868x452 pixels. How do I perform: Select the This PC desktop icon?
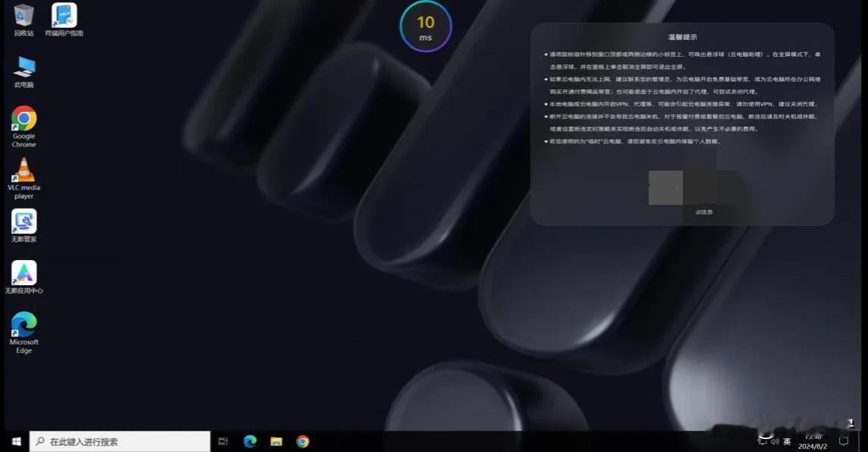coord(24,72)
